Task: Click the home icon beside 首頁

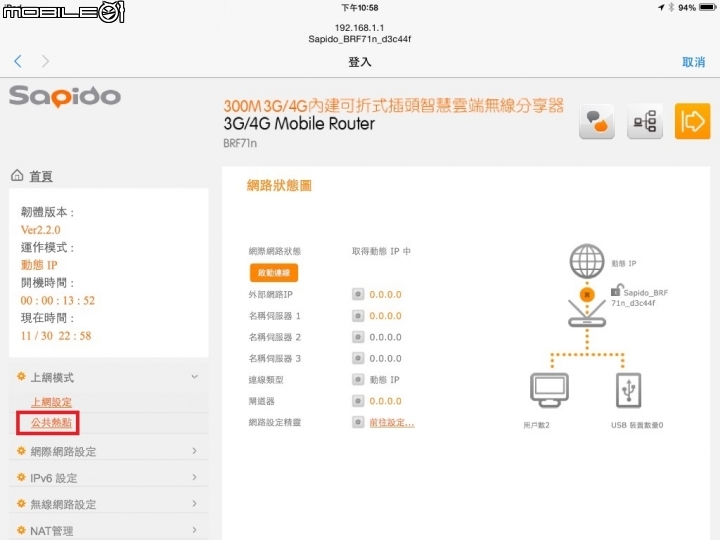Action: [17, 175]
